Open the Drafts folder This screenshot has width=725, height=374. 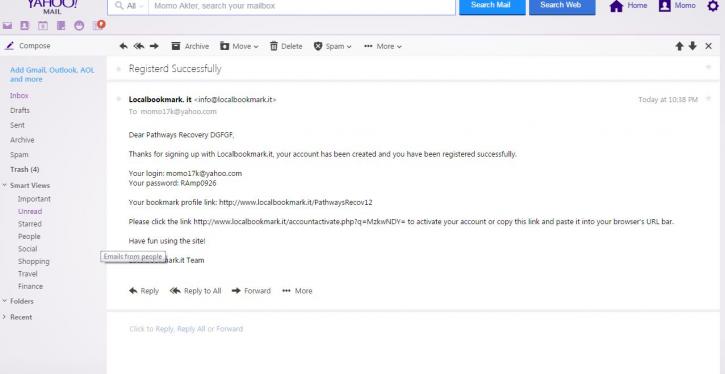pyautogui.click(x=20, y=110)
